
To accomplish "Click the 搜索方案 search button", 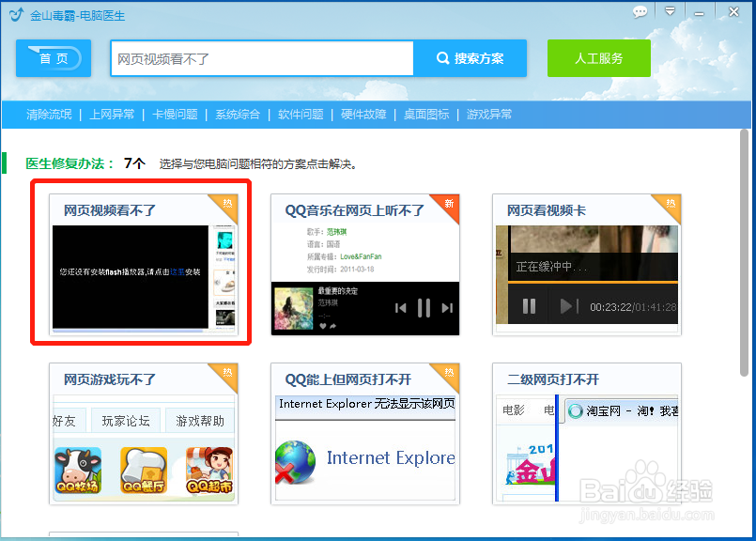I will pos(471,58).
